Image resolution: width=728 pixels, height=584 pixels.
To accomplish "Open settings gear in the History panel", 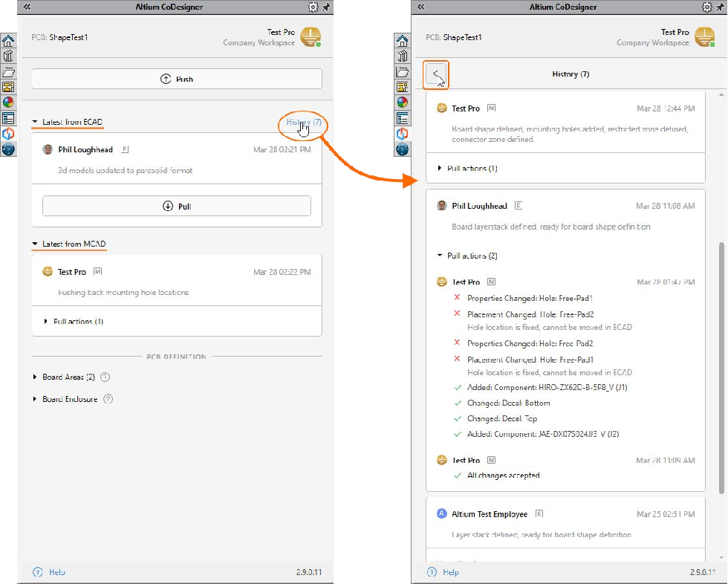I will click(707, 7).
